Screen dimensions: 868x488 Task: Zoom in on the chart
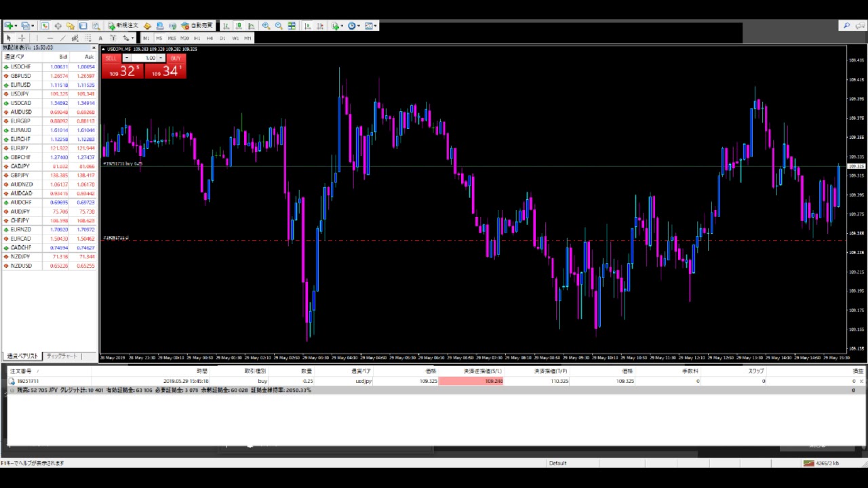click(x=266, y=26)
